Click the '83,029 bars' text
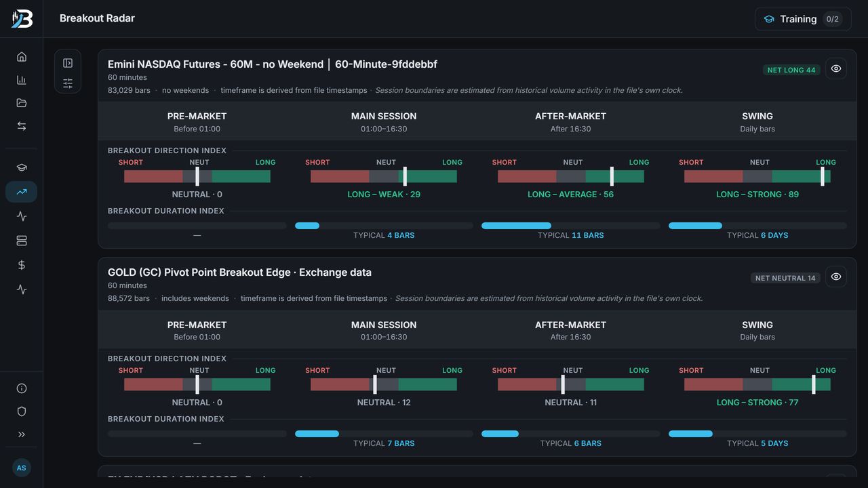 129,90
